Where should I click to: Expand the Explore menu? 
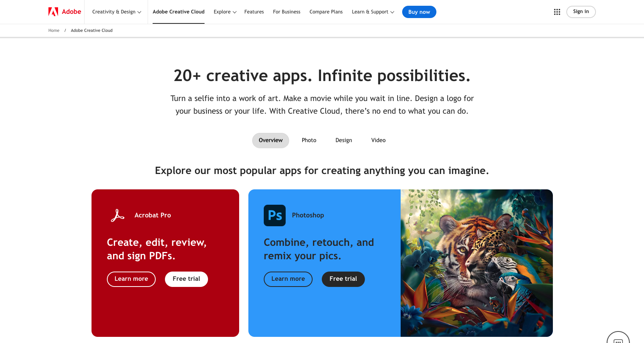click(x=225, y=12)
